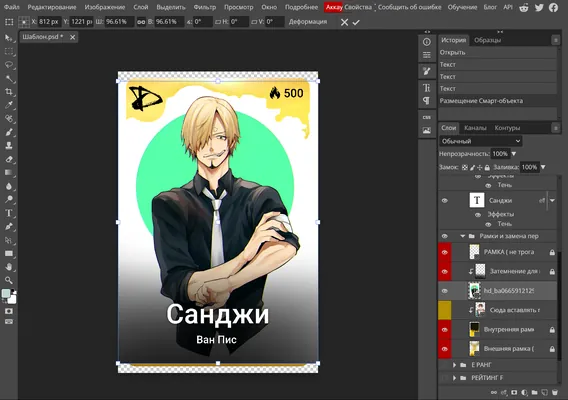Open the Properties panel sliders icon

point(427,55)
